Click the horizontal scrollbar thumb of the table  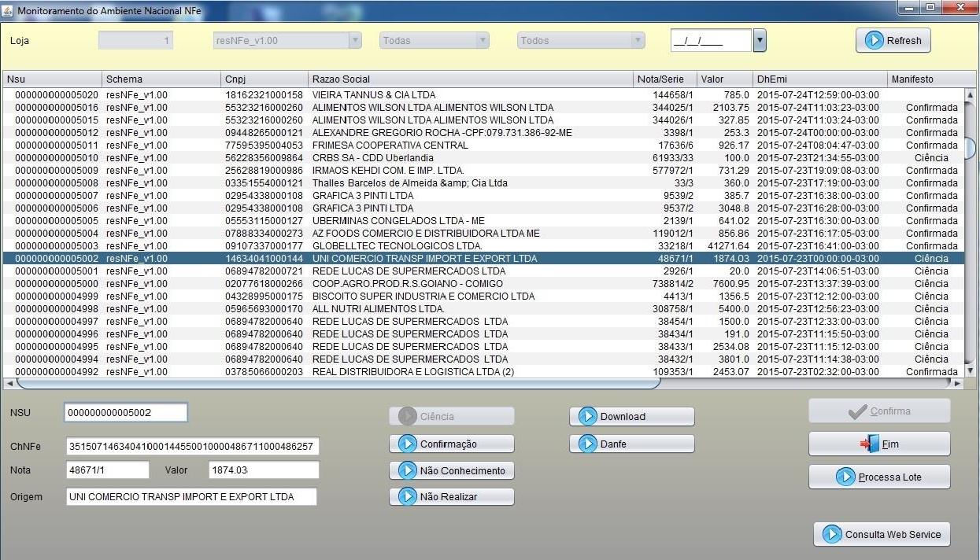click(338, 384)
